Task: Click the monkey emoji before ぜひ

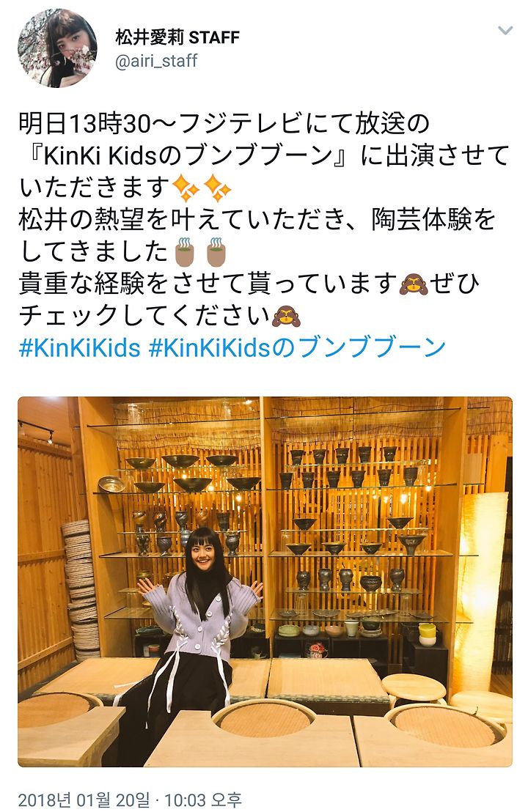Action: (x=413, y=284)
